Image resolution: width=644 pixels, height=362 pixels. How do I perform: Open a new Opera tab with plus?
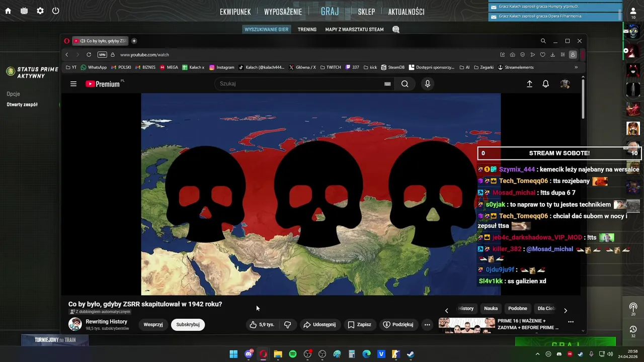point(134,41)
